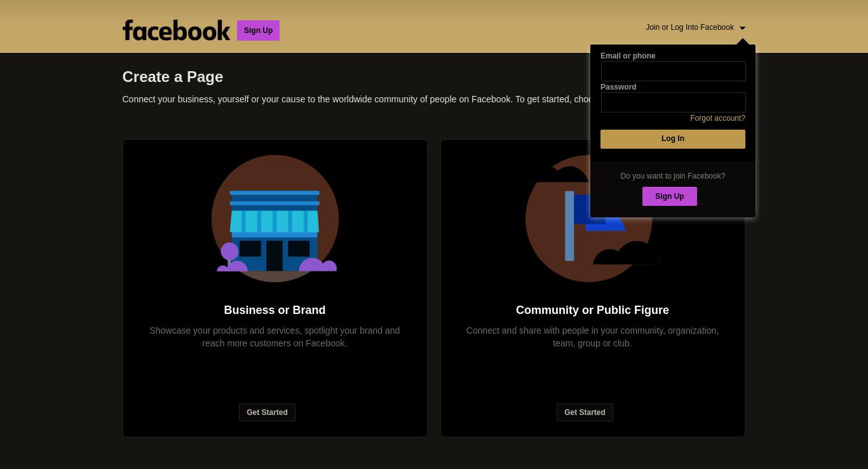The width and height of the screenshot is (868, 469).
Task: Click the storefront Business or Brand illustration
Action: [x=275, y=219]
